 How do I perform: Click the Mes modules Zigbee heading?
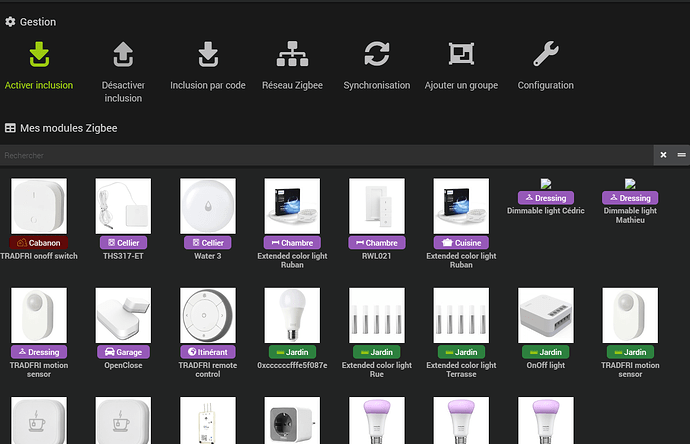tap(61, 128)
